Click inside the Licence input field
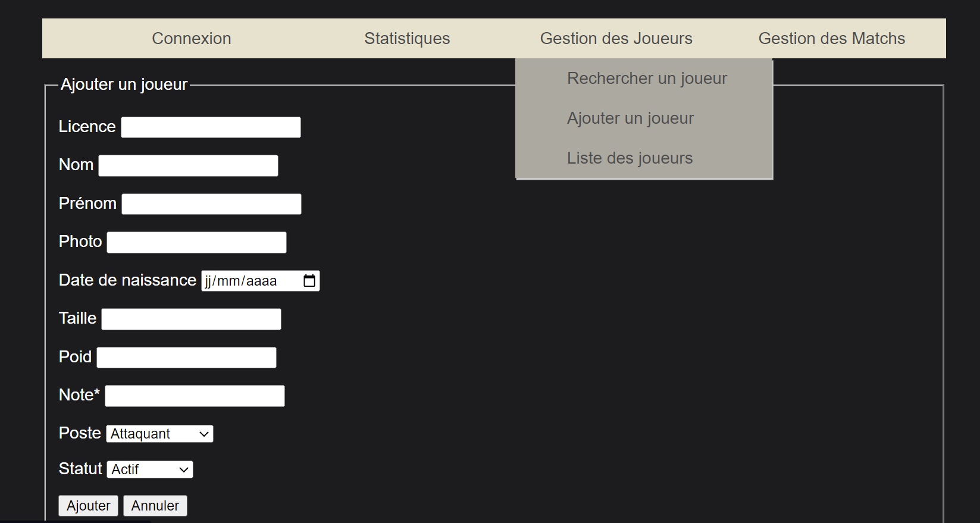 (210, 127)
